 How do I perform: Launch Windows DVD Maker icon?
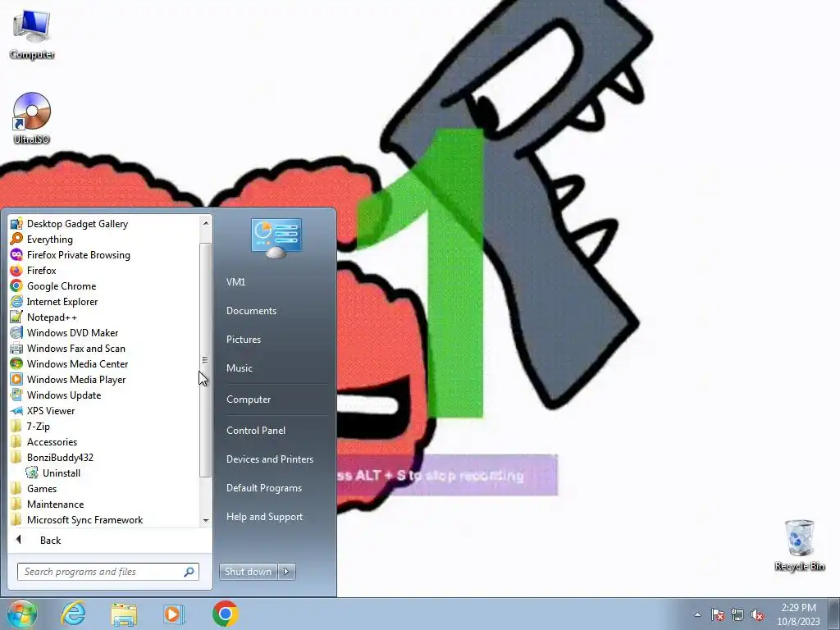pyautogui.click(x=16, y=333)
